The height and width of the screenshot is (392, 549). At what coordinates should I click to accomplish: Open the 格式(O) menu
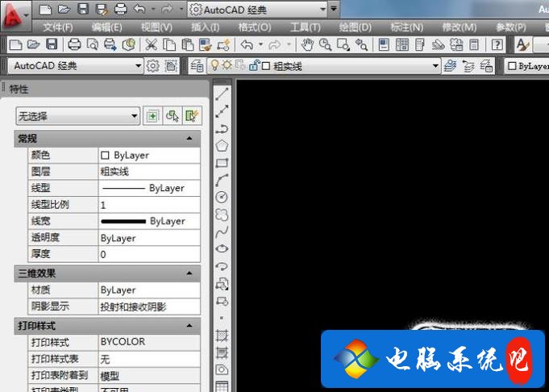(x=255, y=27)
